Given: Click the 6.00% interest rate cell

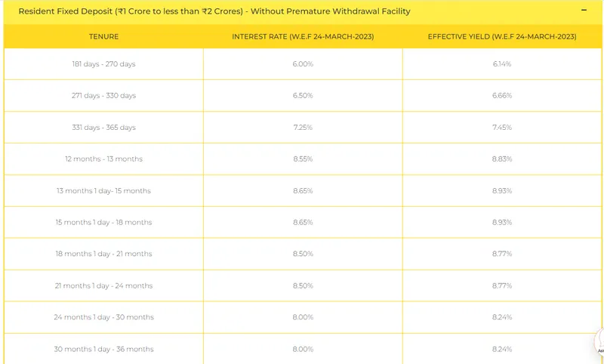Looking at the screenshot, I should (303, 64).
